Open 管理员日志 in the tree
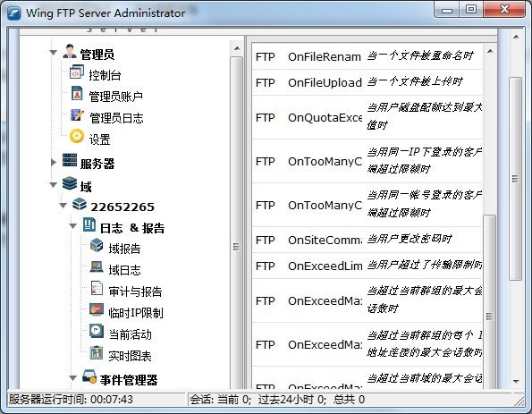 tap(116, 118)
